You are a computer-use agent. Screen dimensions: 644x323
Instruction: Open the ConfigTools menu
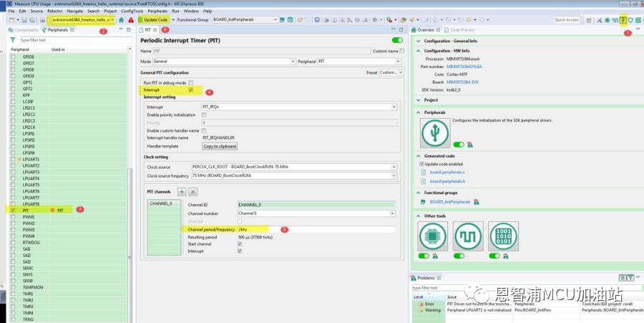(x=132, y=11)
